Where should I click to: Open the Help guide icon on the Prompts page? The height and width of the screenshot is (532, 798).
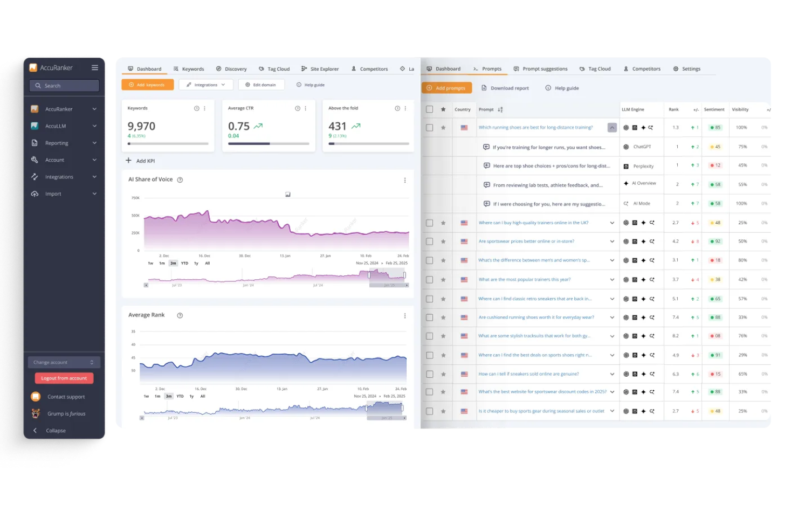tap(548, 88)
